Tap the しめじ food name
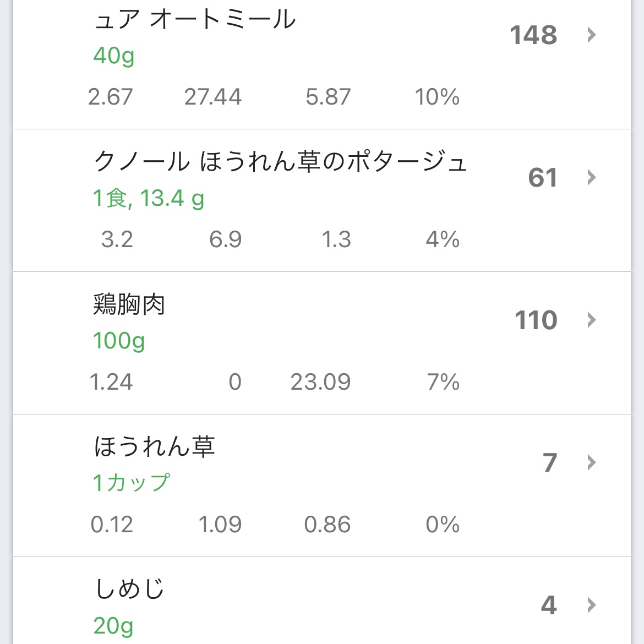The height and width of the screenshot is (644, 644). [130, 589]
